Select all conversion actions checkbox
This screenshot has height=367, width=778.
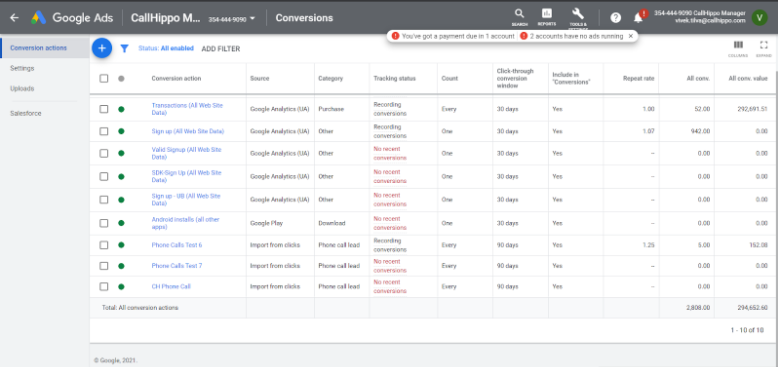click(x=104, y=78)
